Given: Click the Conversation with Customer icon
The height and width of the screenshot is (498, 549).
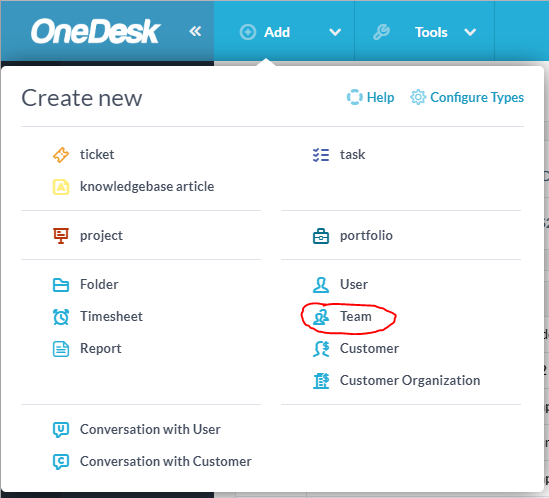Looking at the screenshot, I should point(61,462).
